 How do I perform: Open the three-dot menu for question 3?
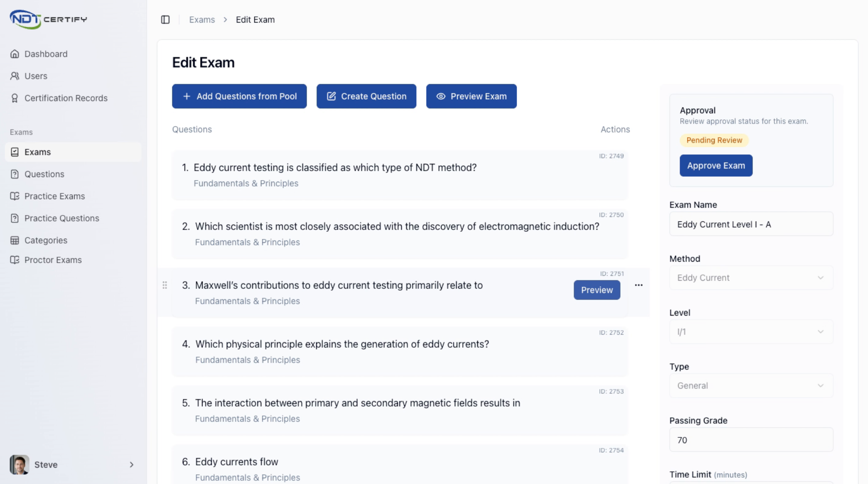coord(639,285)
